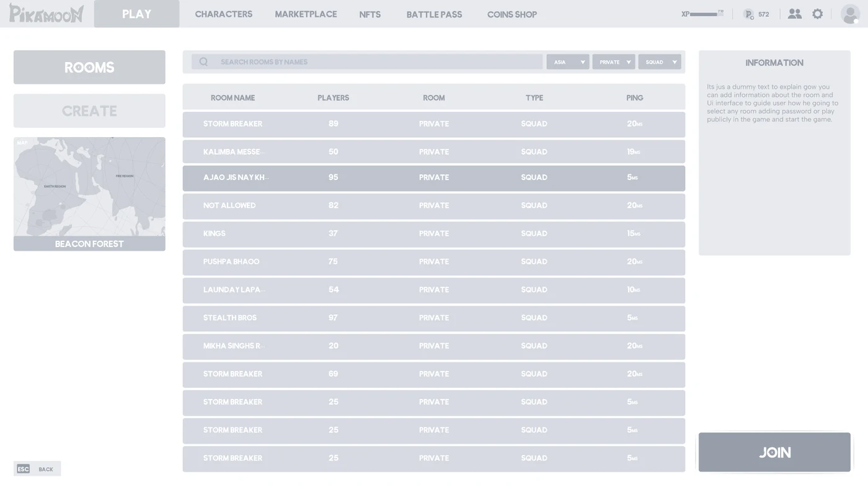Image resolution: width=868 pixels, height=489 pixels.
Task: Select the KINGS room row
Action: coord(434,234)
